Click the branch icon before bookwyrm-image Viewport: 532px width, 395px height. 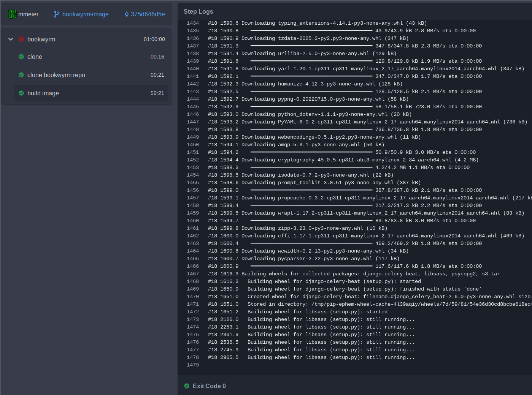pos(56,14)
